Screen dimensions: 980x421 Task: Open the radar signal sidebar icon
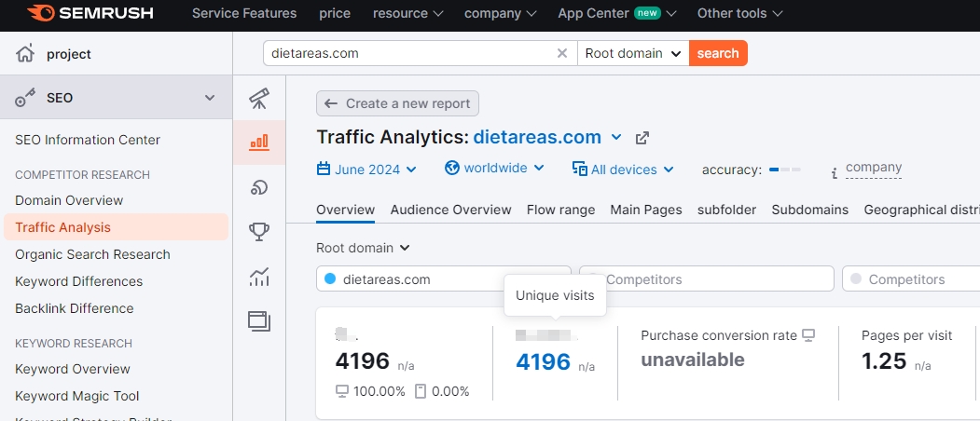pos(259,187)
